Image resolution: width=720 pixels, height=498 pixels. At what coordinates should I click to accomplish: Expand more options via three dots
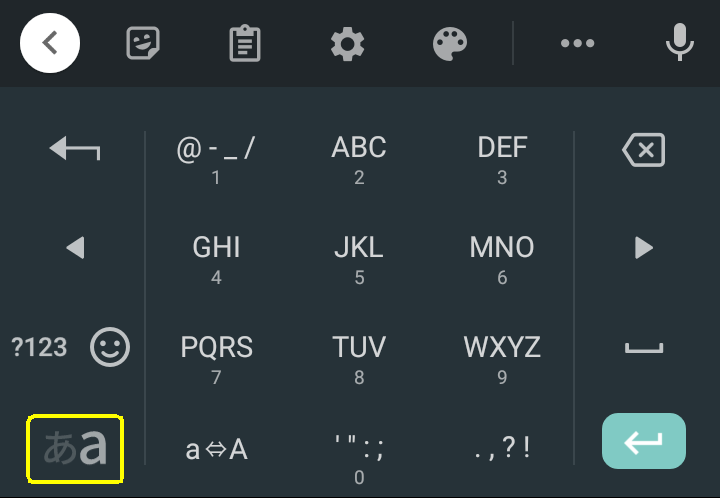(577, 43)
